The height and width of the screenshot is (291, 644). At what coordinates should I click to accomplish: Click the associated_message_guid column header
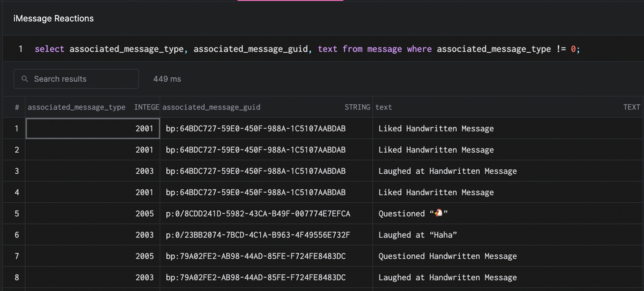click(x=212, y=107)
